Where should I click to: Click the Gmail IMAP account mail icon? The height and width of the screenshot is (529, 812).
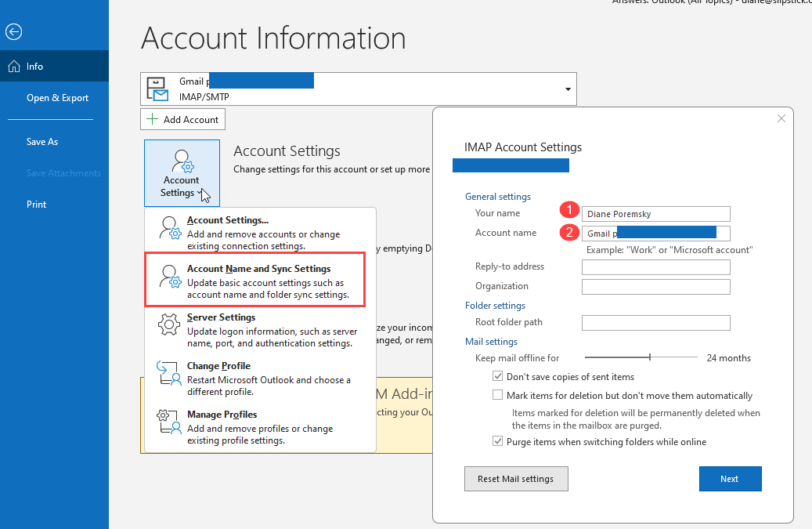pyautogui.click(x=157, y=89)
